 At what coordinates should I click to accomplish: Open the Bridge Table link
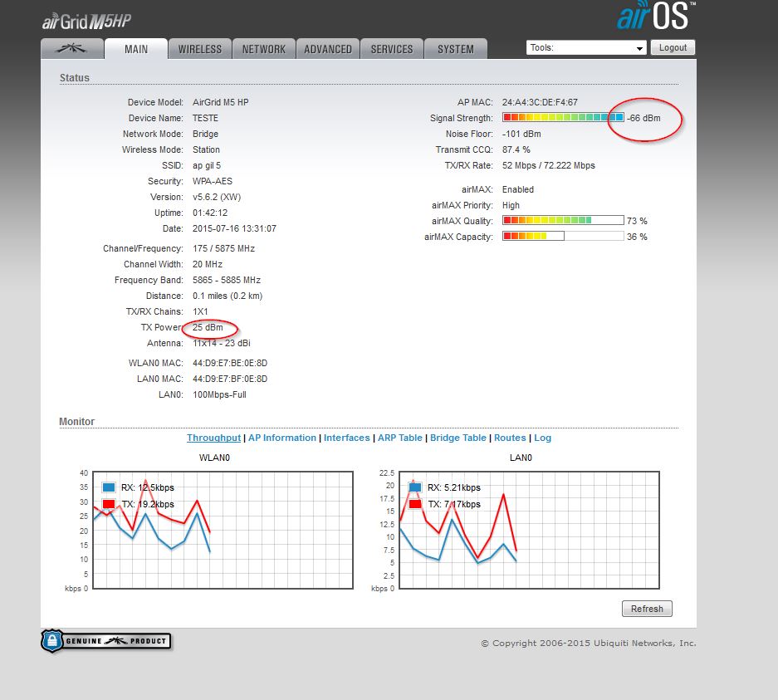point(458,438)
